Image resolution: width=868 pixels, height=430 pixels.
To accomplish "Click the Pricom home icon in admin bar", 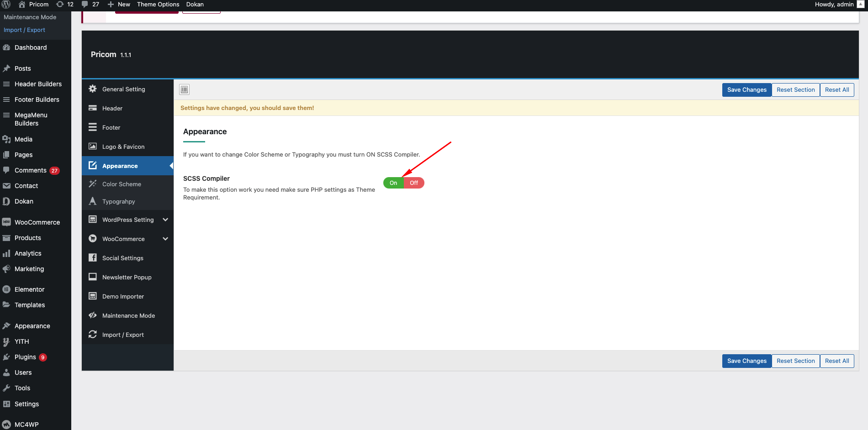I will click(x=22, y=5).
